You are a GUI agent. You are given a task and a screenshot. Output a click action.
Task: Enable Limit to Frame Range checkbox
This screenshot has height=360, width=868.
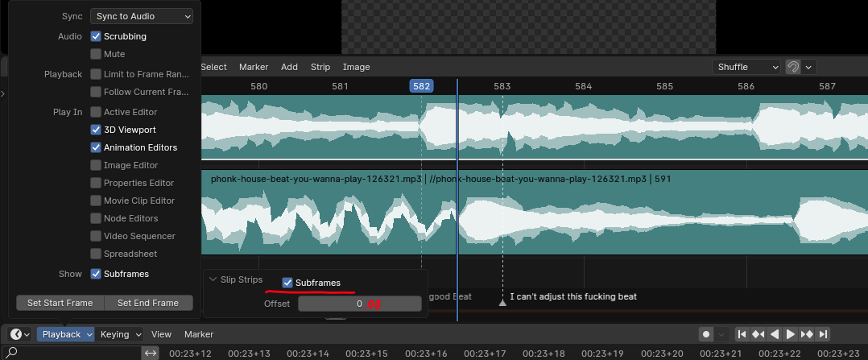[x=95, y=74]
